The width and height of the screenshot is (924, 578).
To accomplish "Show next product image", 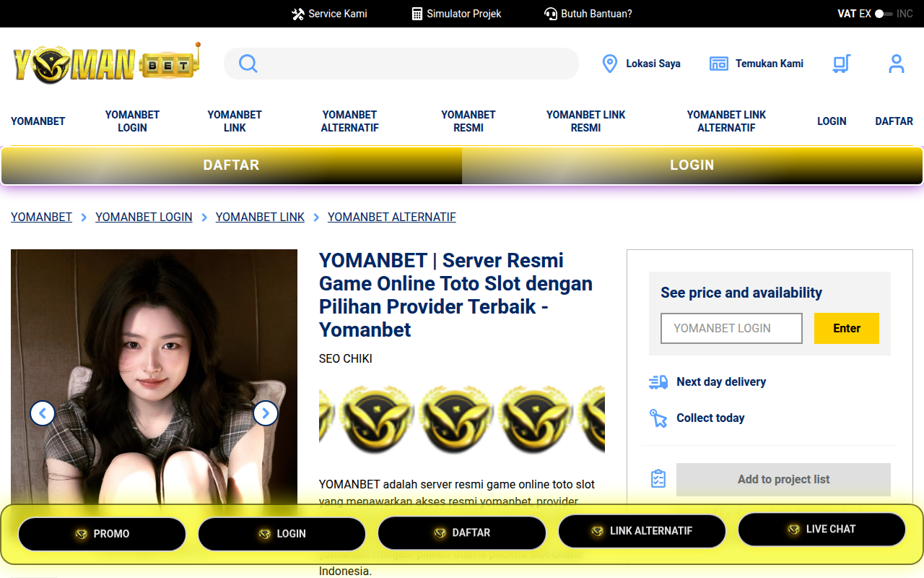I will point(266,413).
